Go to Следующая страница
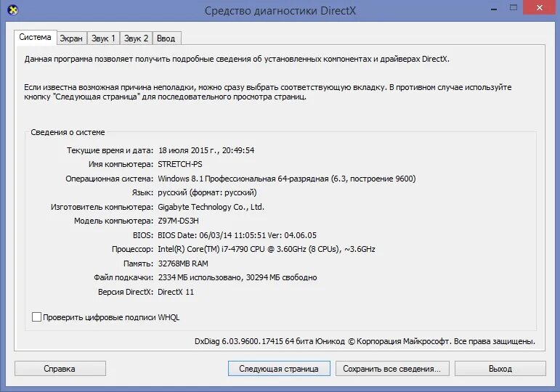560x392 pixels. pyautogui.click(x=279, y=369)
